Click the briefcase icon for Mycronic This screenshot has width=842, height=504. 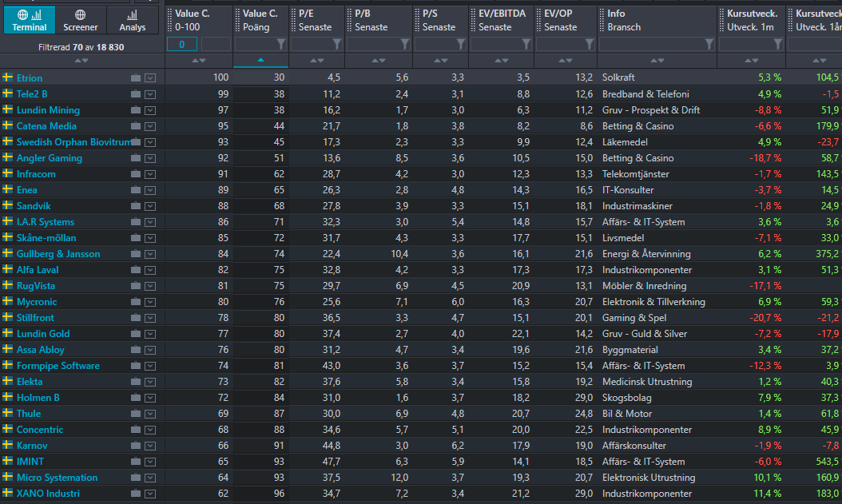click(136, 302)
